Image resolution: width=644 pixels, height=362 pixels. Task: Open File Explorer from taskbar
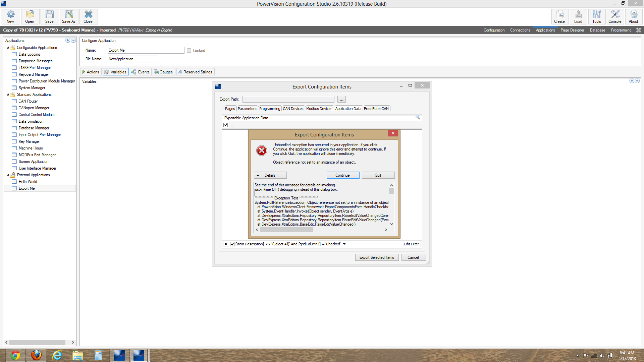77,355
